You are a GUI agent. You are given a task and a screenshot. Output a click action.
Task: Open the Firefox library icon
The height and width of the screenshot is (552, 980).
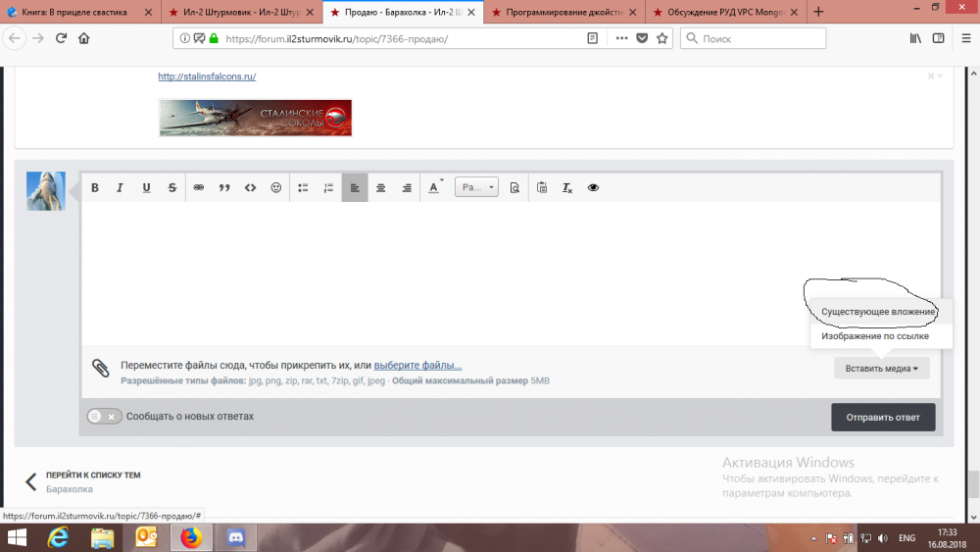click(x=915, y=39)
